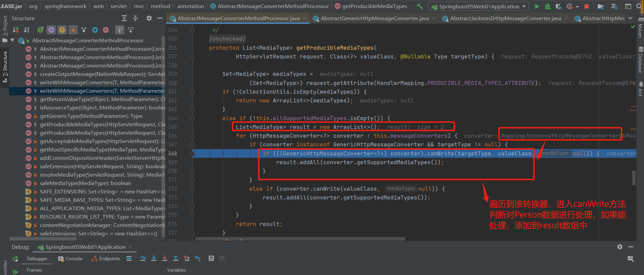The height and width of the screenshot is (275, 644).
Task: Open the Console tab in the Debug panel
Action: click(x=70, y=259)
